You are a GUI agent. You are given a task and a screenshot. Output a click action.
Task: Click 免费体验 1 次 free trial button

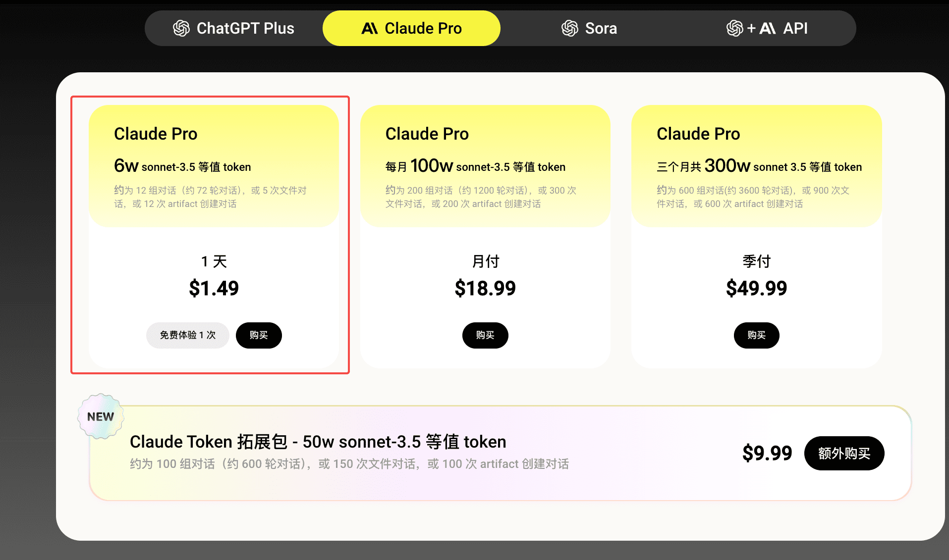(x=188, y=335)
